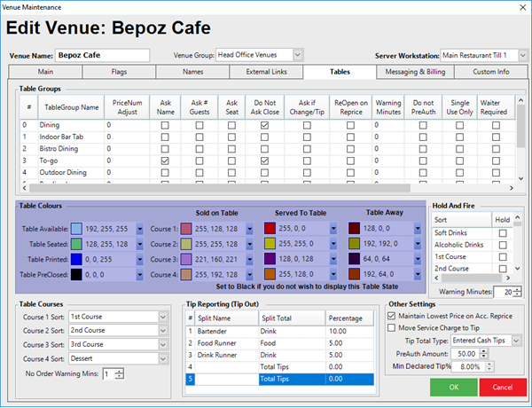Check Ask Name for Indoor Bar Tab
The image size is (532, 408).
click(x=165, y=137)
